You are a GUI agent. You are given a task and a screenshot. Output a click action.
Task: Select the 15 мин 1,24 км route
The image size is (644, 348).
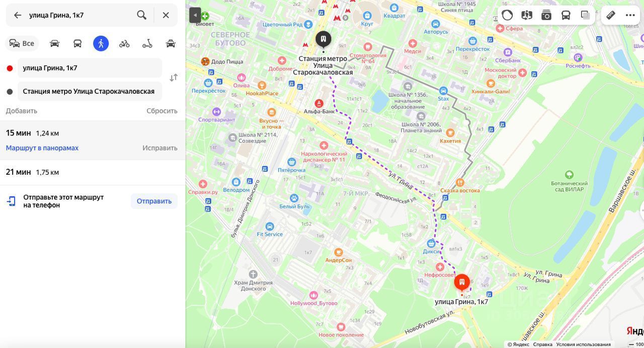pyautogui.click(x=93, y=140)
